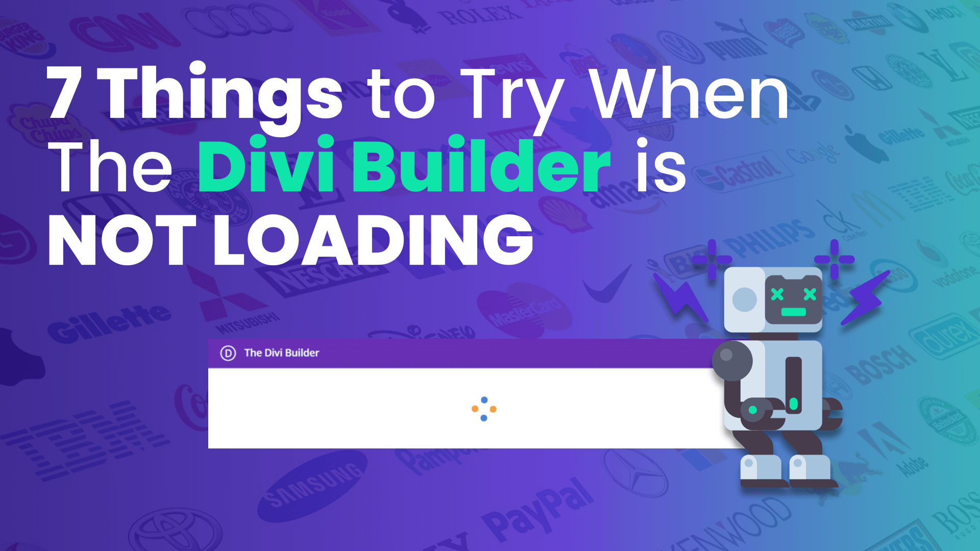Click the Divi Builder 'D' logo icon

click(228, 353)
